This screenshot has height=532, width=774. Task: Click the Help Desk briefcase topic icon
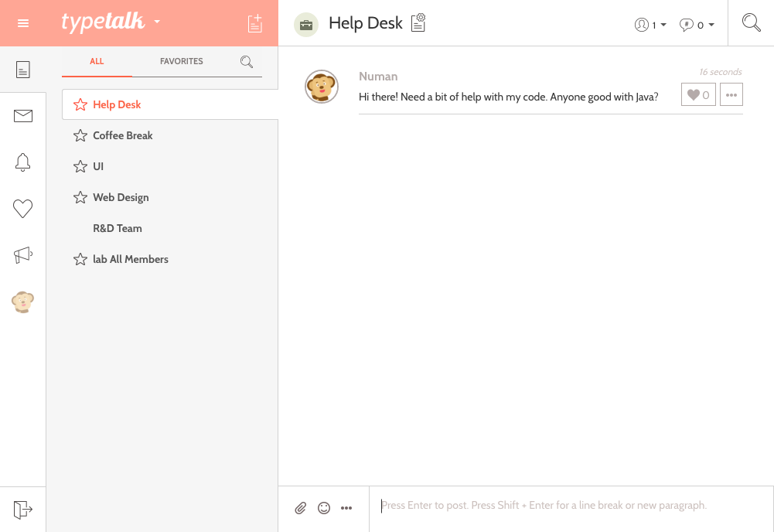tap(306, 25)
